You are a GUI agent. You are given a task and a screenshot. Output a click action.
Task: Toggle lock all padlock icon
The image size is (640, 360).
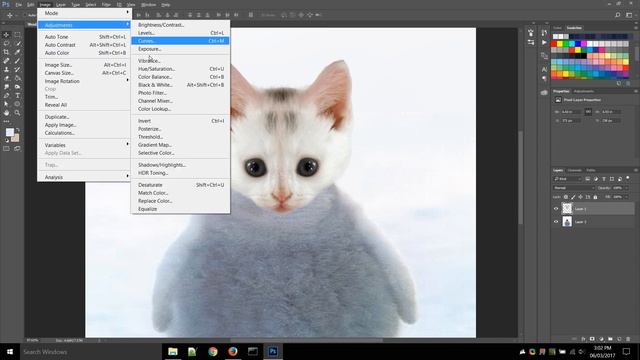point(595,197)
